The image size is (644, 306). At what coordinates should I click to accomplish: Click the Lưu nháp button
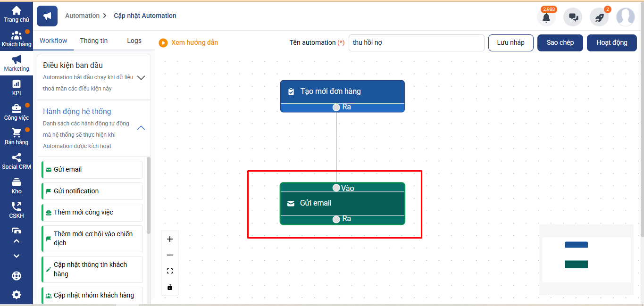510,42
